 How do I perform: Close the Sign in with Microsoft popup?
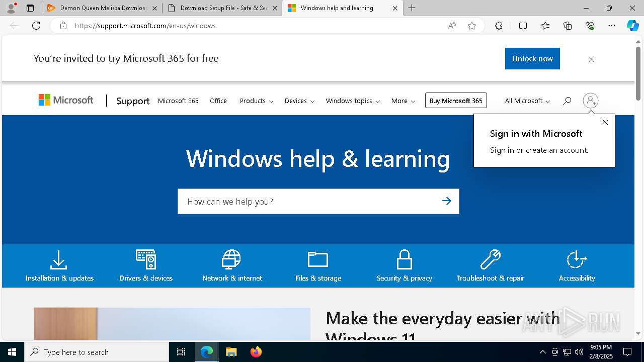(605, 122)
